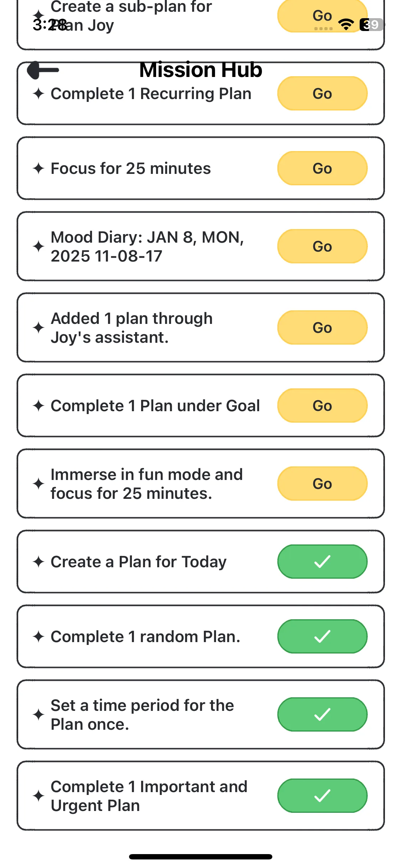The height and width of the screenshot is (868, 401).
Task: Tap Go for Joy's assistant plan mission
Action: 322,328
